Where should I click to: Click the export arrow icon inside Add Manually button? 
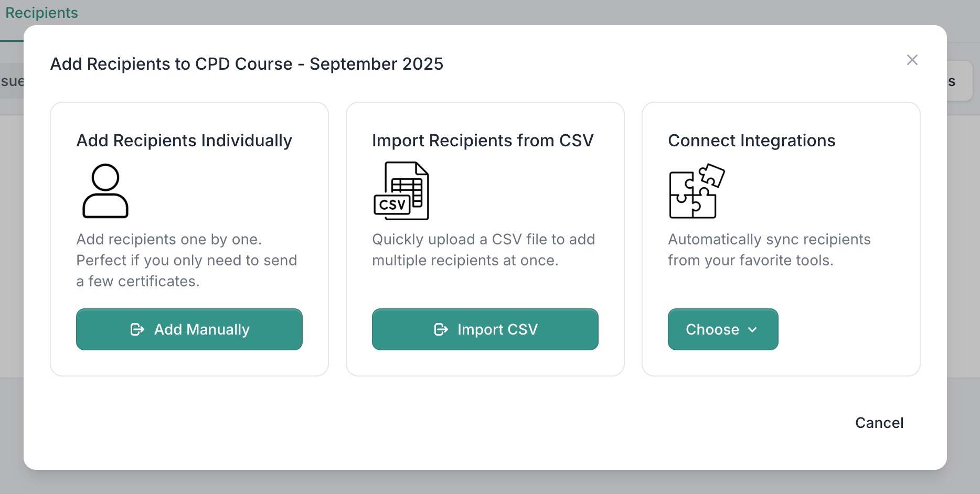137,329
